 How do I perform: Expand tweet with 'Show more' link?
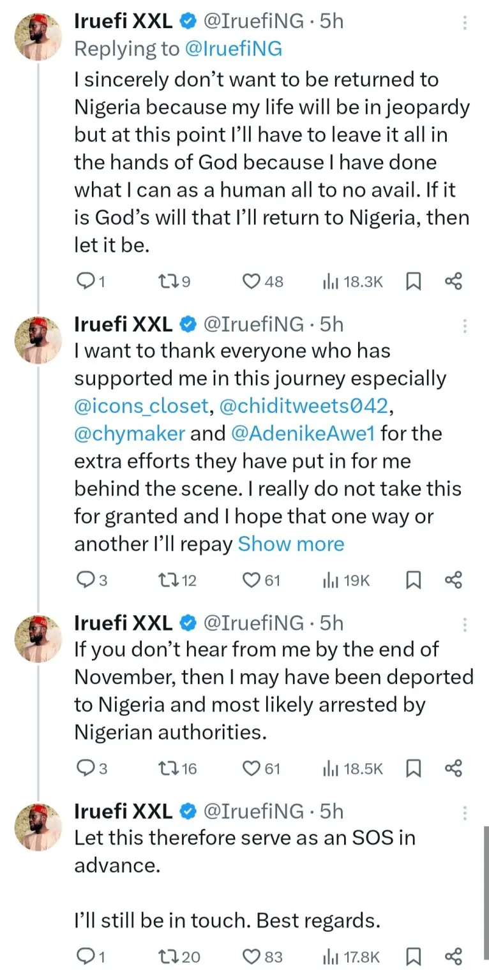click(290, 544)
